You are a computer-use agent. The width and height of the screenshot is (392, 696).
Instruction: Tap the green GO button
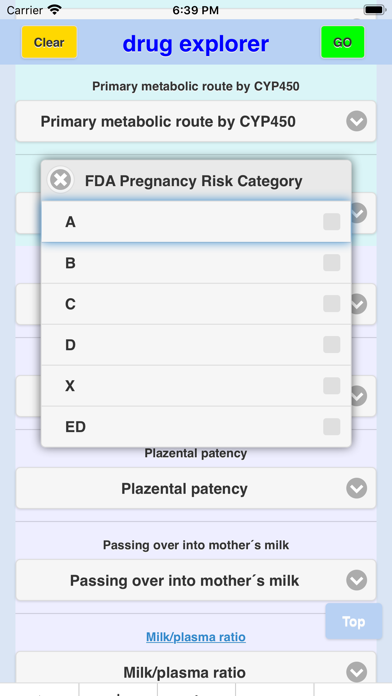coord(343,42)
